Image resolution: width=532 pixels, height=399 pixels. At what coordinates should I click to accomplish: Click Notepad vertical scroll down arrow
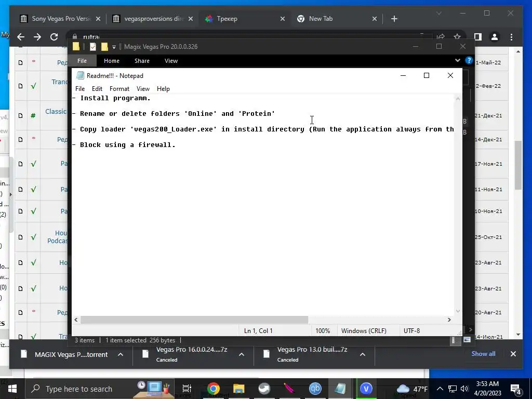pyautogui.click(x=458, y=311)
